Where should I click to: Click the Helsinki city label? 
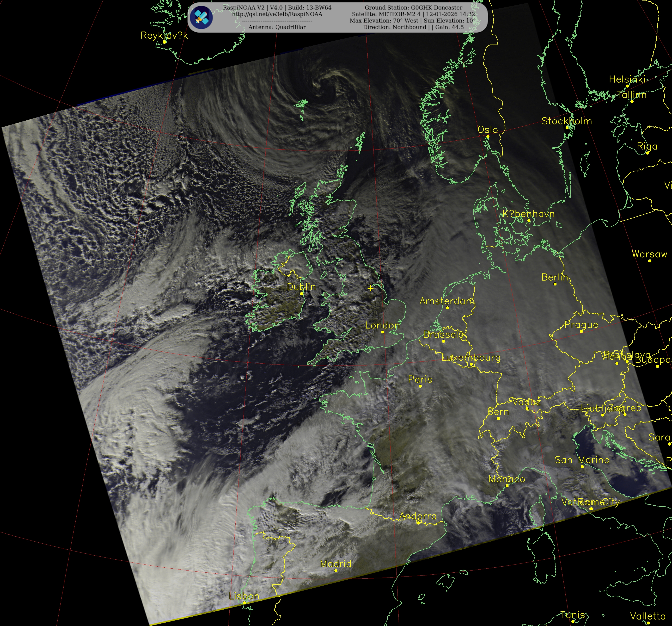coord(627,79)
